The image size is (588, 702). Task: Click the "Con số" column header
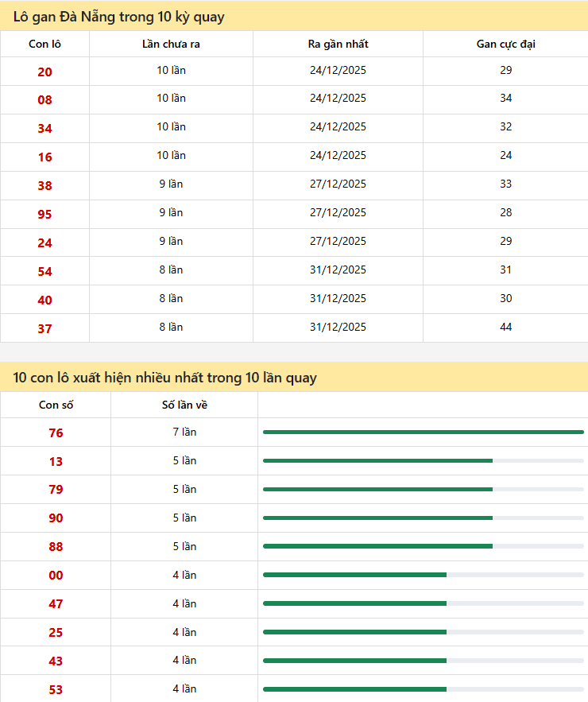pos(56,405)
